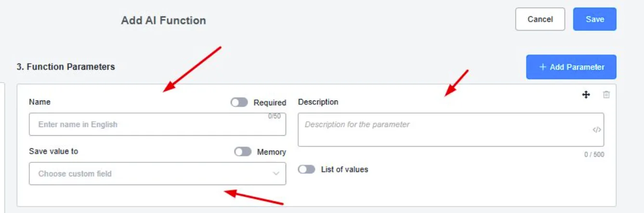
Task: Click the plus icon on Add Parameter
Action: tap(542, 67)
